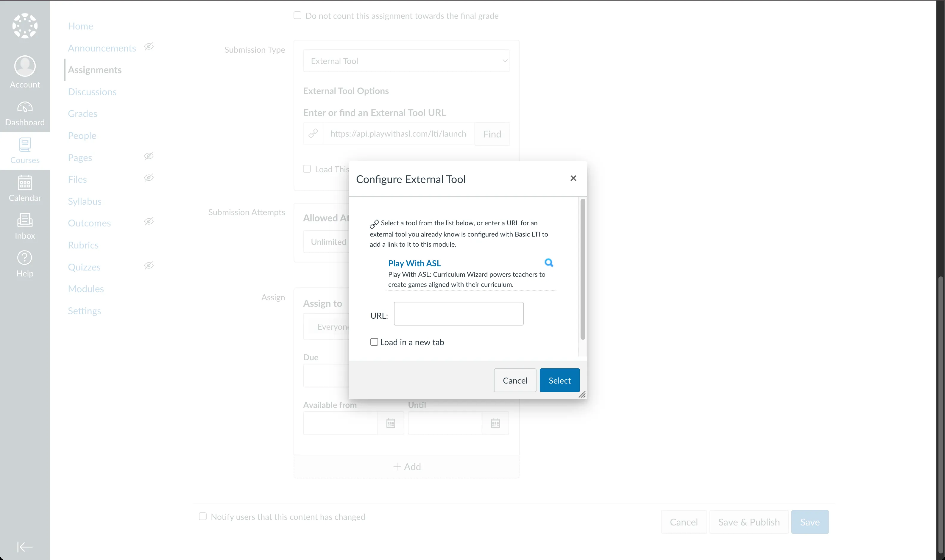The image size is (945, 560).
Task: Go to the Dashboard icon
Action: click(25, 107)
